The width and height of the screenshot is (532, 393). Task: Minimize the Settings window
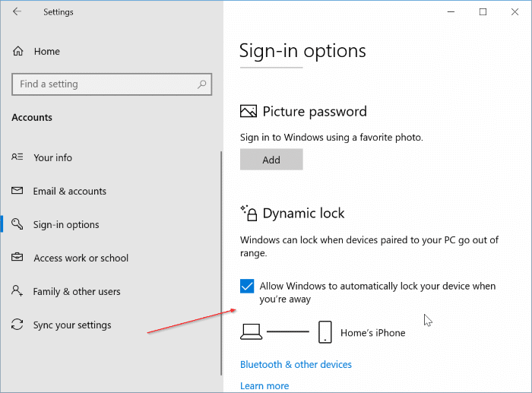(451, 12)
